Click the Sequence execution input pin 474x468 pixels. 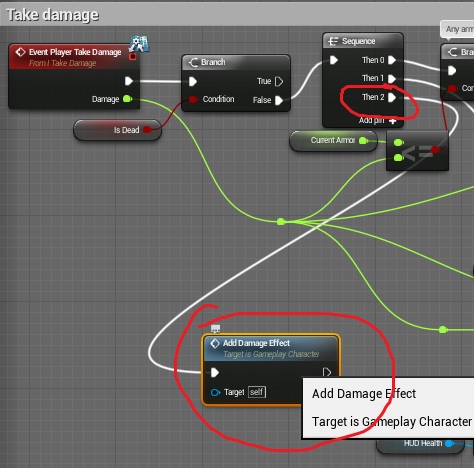point(334,60)
